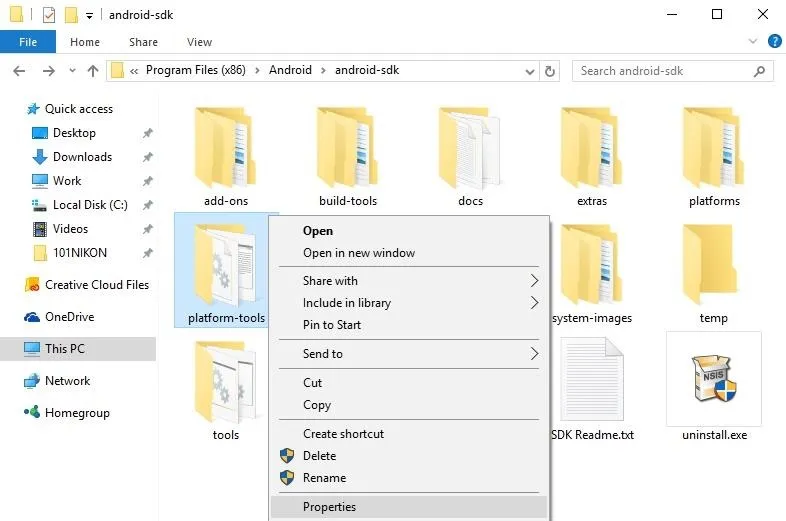786x521 pixels.
Task: Select the tools folder
Action: [226, 390]
